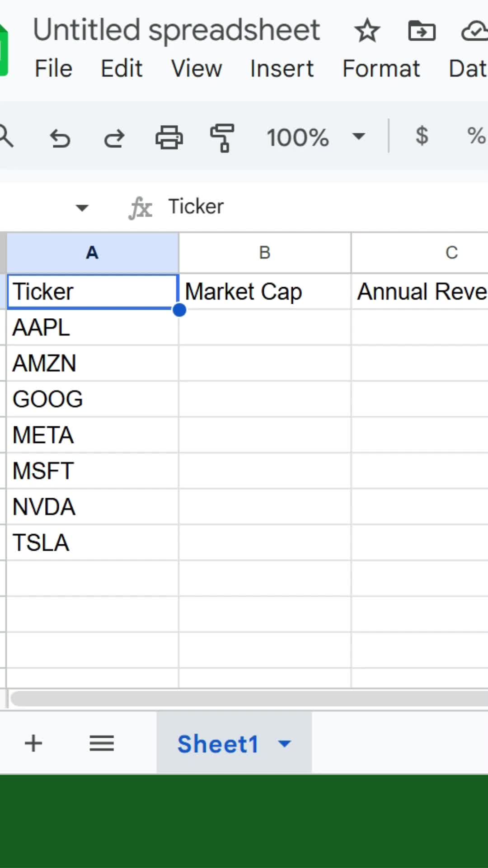Star the Untitled spreadsheet
The height and width of the screenshot is (868, 488).
click(367, 31)
